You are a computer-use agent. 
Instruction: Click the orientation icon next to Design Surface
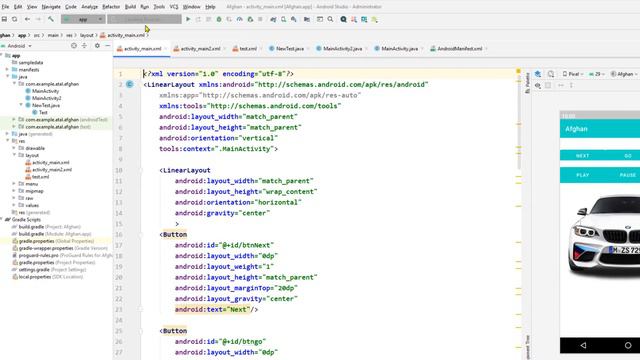551,74
